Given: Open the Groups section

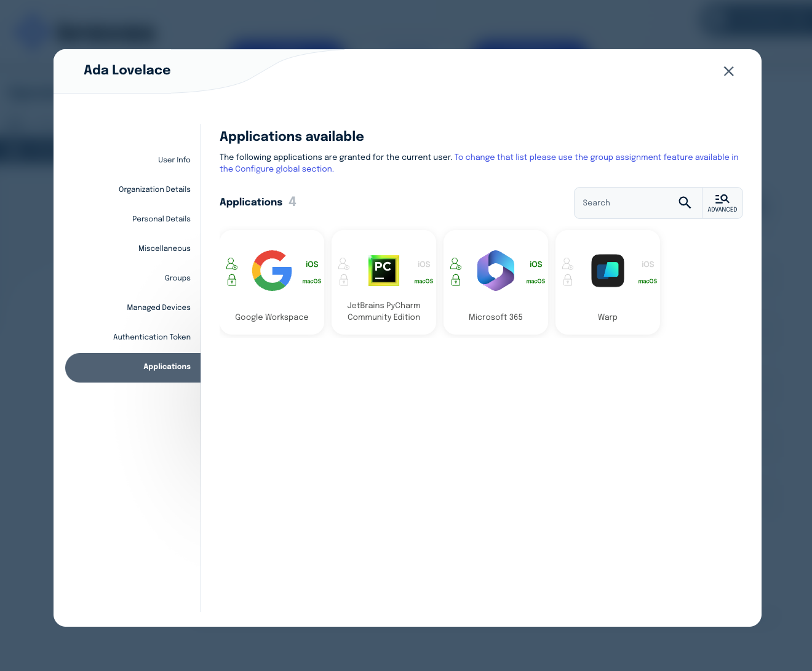Looking at the screenshot, I should [177, 278].
